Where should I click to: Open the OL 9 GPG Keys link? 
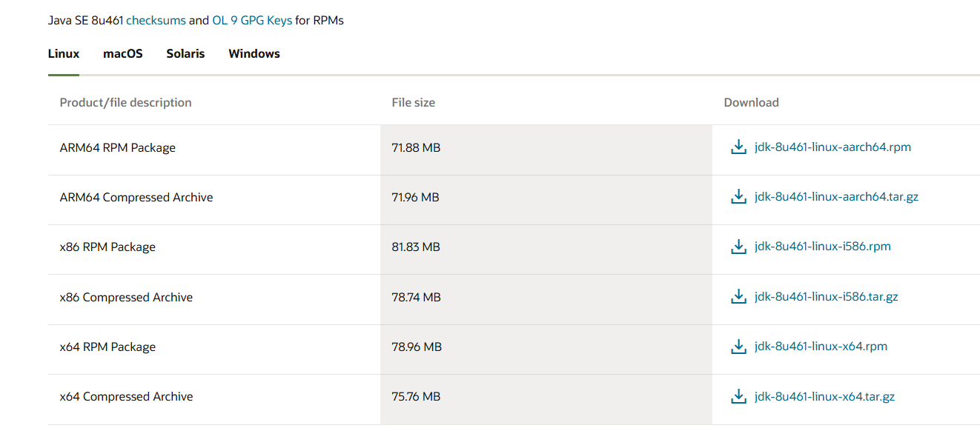tap(252, 21)
